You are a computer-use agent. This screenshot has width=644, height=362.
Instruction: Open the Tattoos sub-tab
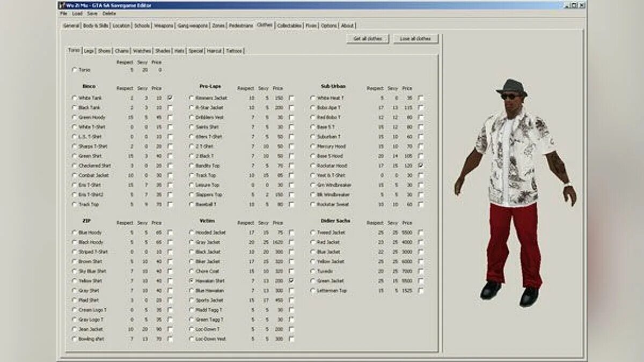click(x=234, y=51)
